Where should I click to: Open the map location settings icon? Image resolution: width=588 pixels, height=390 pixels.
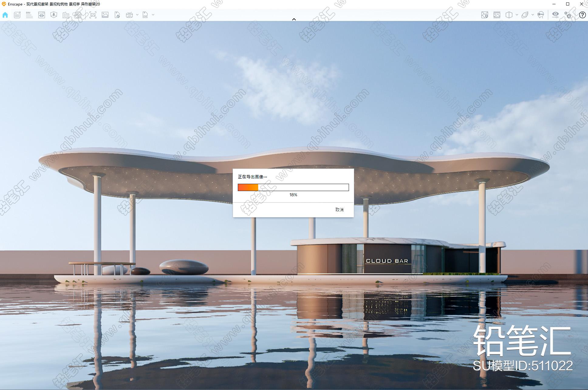[485, 15]
